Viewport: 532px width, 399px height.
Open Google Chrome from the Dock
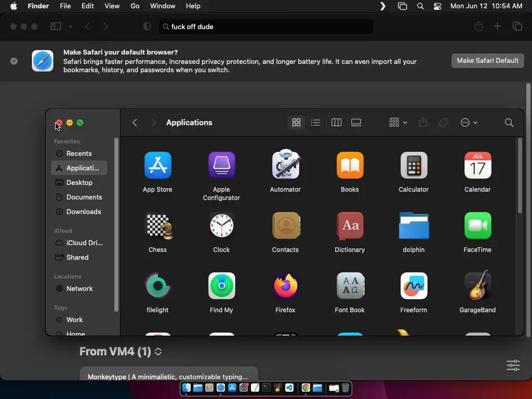coord(305,388)
